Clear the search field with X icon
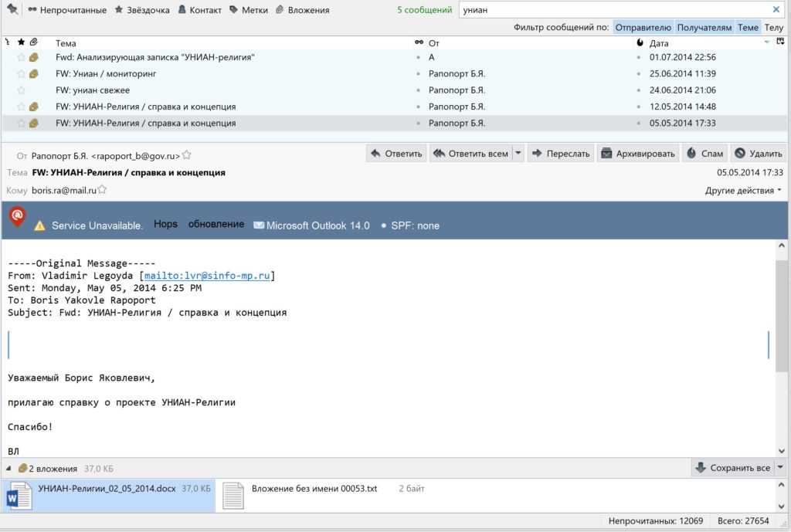Viewport: 791px width, 532px height. coord(776,9)
